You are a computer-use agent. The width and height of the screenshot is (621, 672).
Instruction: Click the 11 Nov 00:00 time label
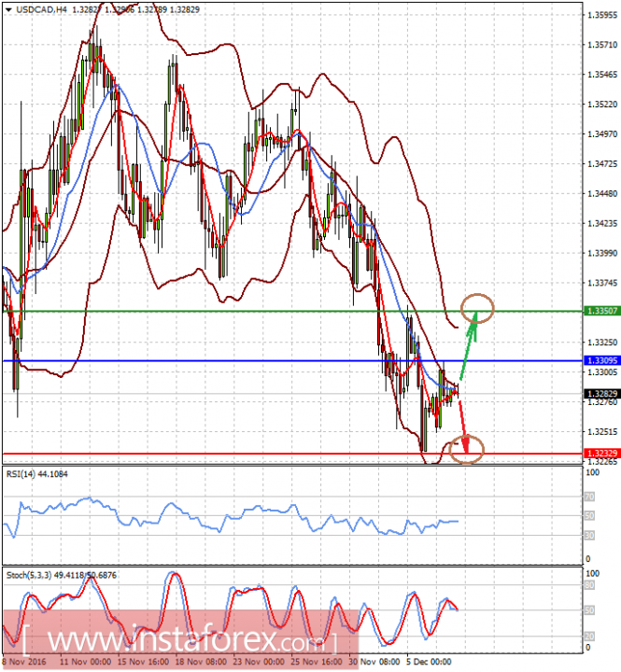tap(86, 662)
